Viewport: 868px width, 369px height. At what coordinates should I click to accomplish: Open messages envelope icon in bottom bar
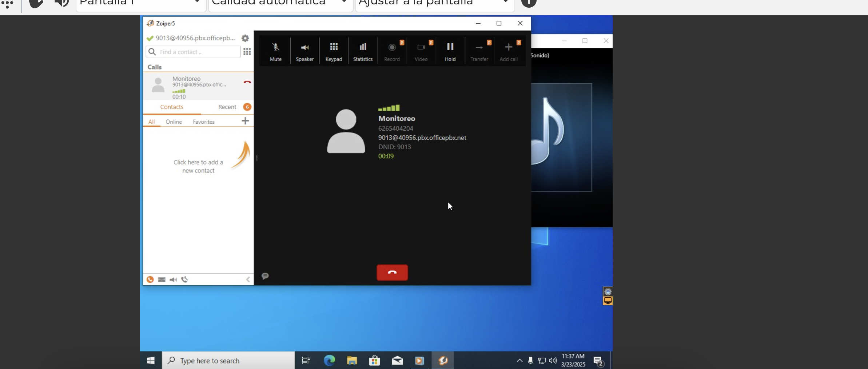[x=162, y=279]
